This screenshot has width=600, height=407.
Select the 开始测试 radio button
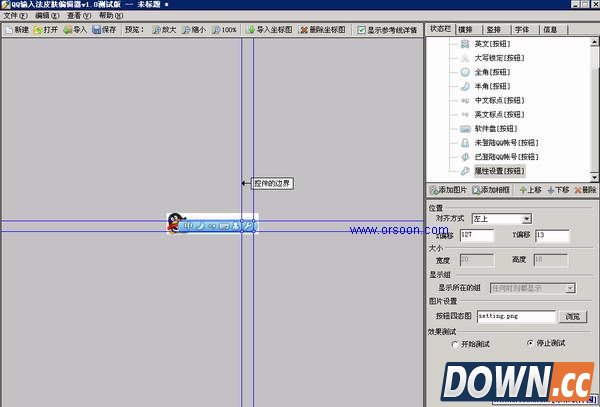455,345
